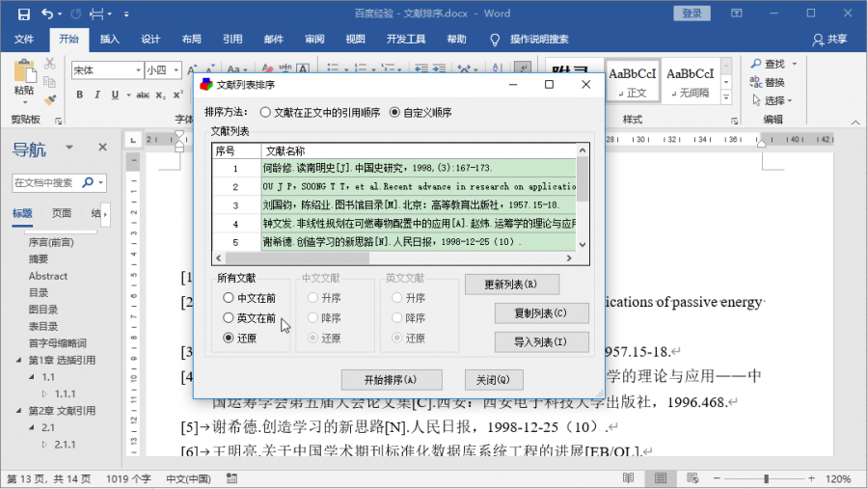
Task: Click the 更新列表(R) button
Action: coord(511,285)
